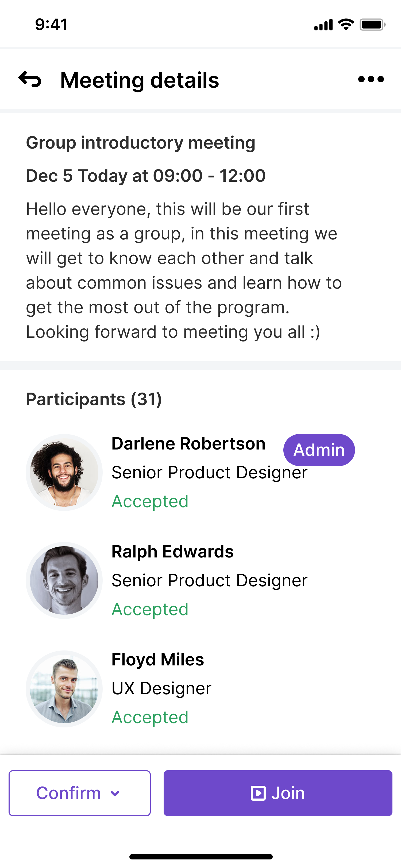This screenshot has width=401, height=868.
Task: Open Floyd Miles' profile photo
Action: click(64, 688)
